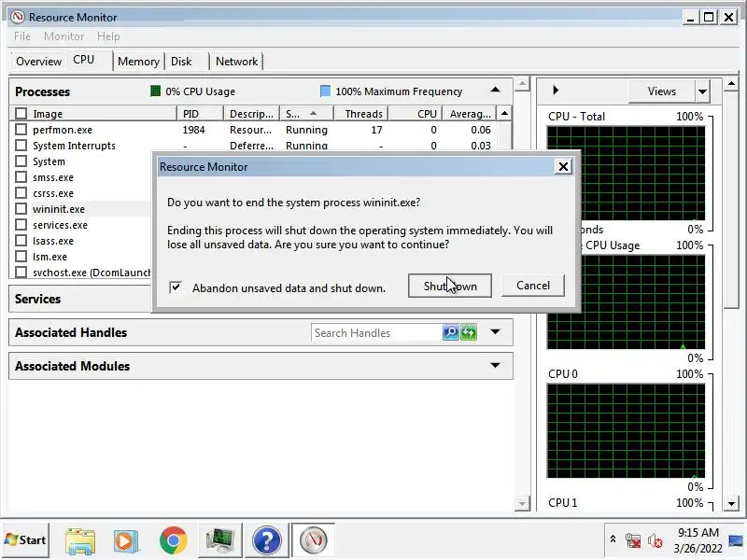Switch to the Network tab

236,62
